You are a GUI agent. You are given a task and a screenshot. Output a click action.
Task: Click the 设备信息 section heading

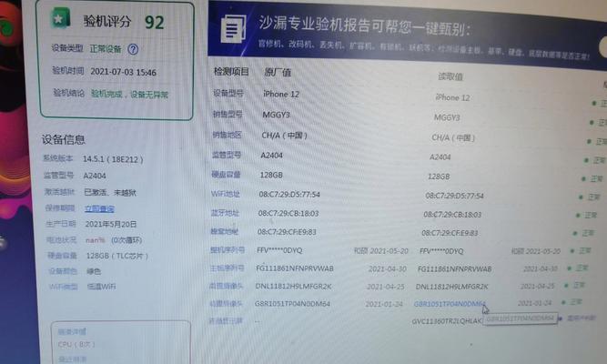coord(64,139)
